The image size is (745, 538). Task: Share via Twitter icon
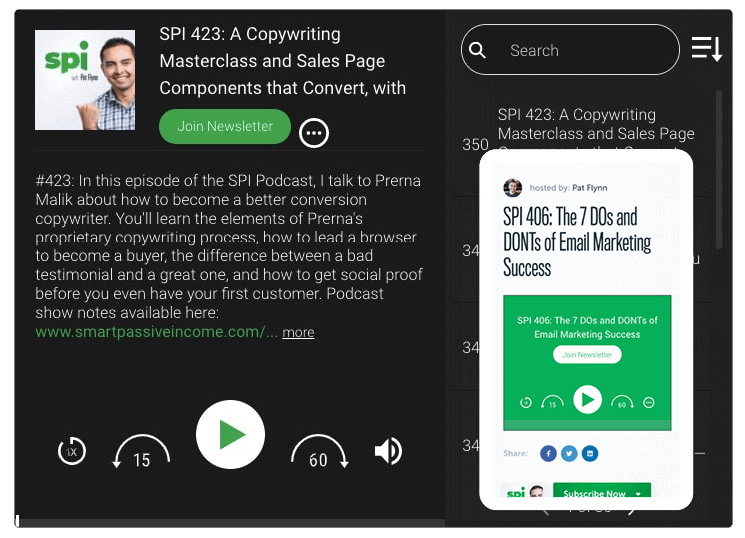pyautogui.click(x=569, y=453)
